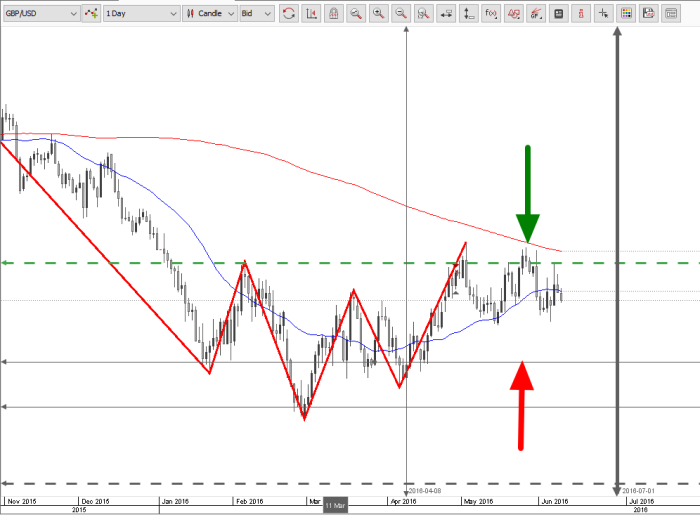700x515 pixels.
Task: Open the drawing shapes tool menu
Action: [x=514, y=14]
